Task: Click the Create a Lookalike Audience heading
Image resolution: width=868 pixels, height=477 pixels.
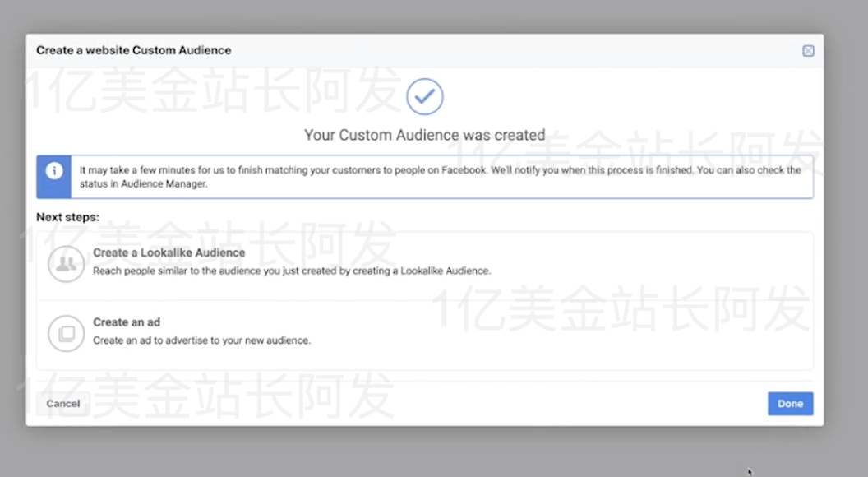Action: pos(169,252)
